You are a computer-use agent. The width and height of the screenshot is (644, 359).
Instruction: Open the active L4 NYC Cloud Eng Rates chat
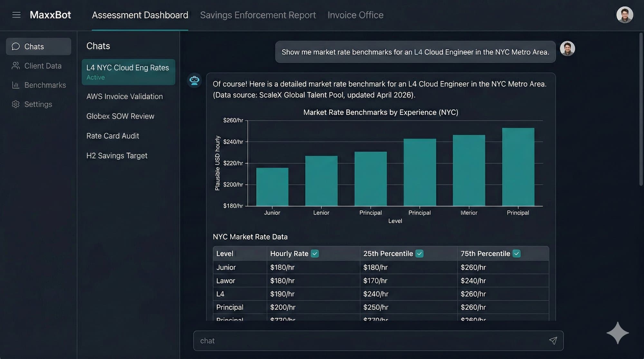click(x=128, y=71)
